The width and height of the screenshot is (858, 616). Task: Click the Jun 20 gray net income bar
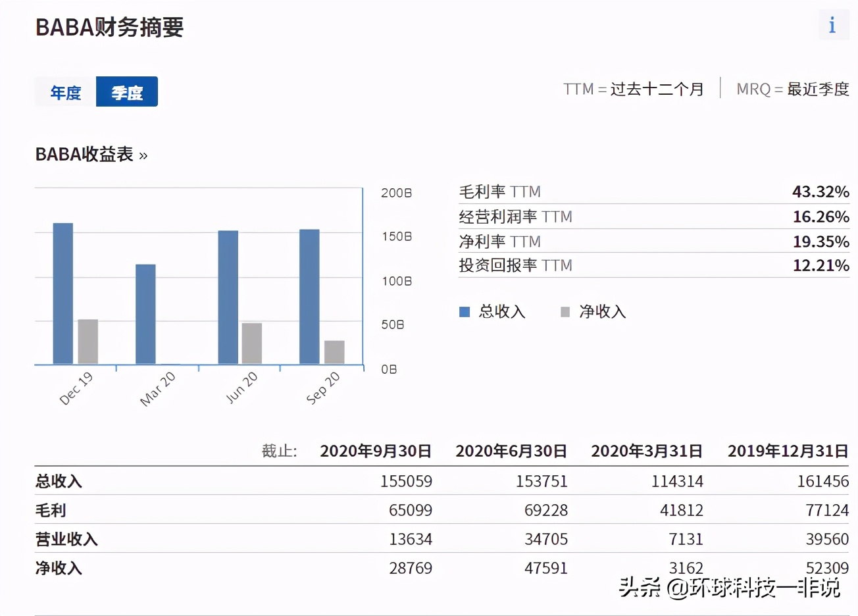[x=252, y=344]
